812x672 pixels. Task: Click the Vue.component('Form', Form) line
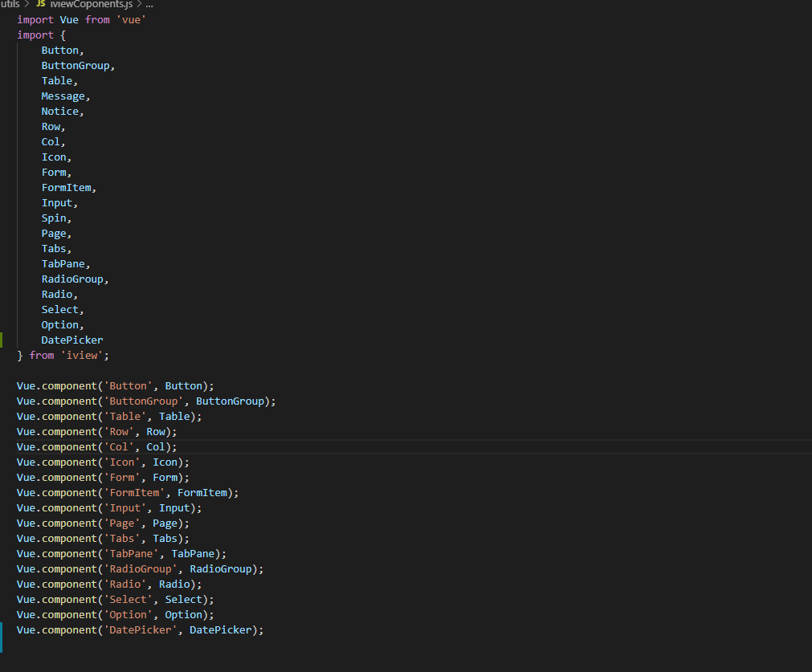pos(103,478)
